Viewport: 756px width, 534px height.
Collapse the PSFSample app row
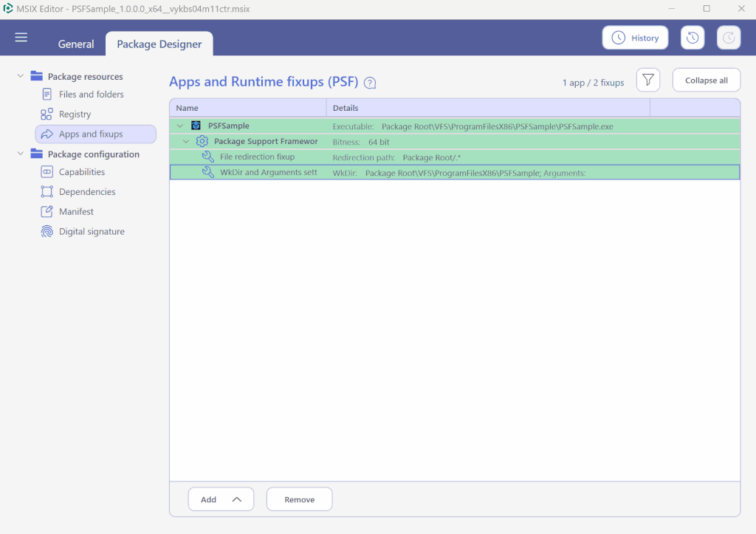click(180, 126)
